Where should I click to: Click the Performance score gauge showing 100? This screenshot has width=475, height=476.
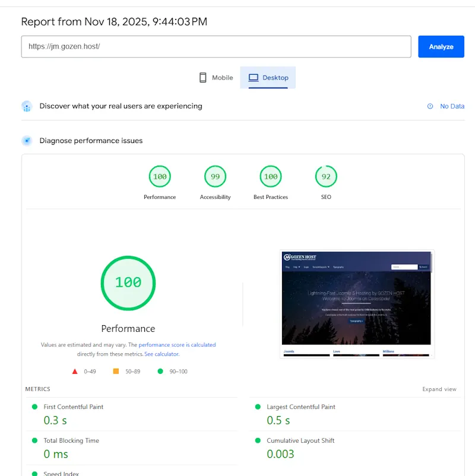click(x=160, y=176)
